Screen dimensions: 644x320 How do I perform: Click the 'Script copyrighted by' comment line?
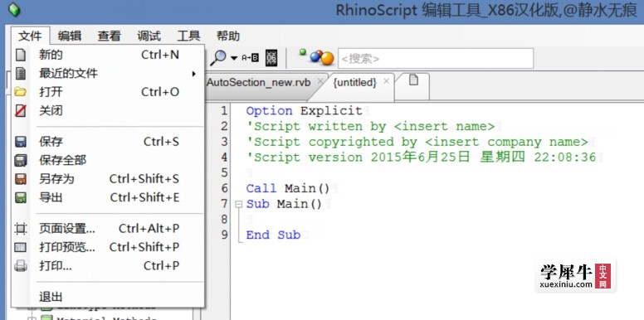tap(417, 142)
